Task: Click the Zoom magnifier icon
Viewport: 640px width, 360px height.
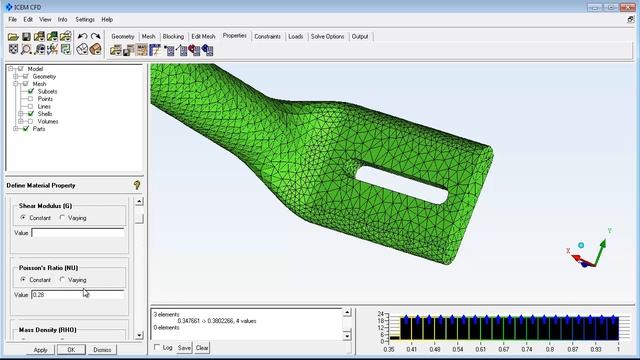Action: pos(26,49)
